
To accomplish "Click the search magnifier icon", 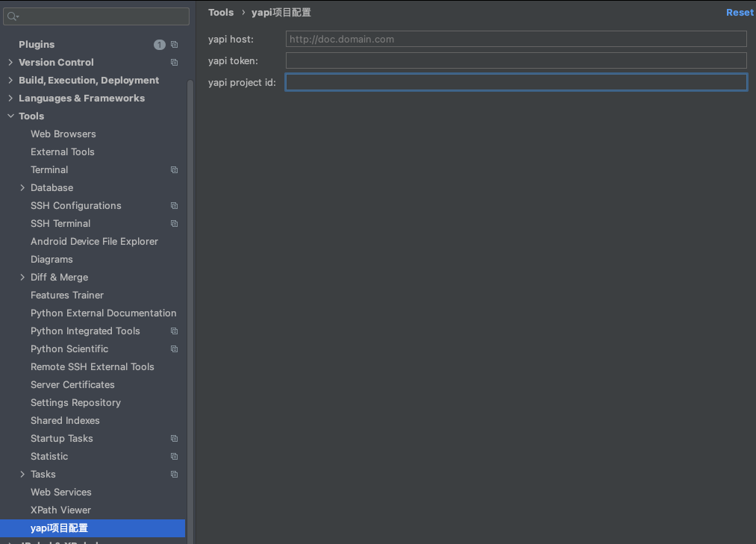I will [x=13, y=17].
